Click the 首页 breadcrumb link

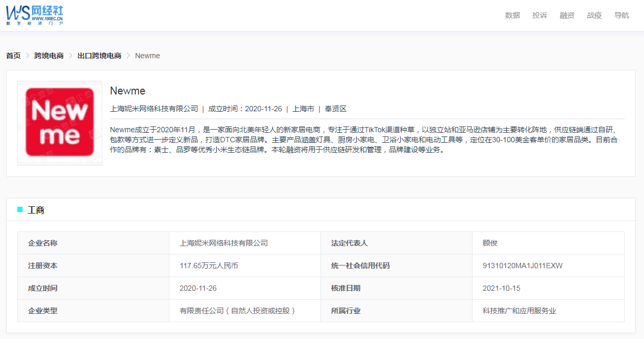[13, 56]
